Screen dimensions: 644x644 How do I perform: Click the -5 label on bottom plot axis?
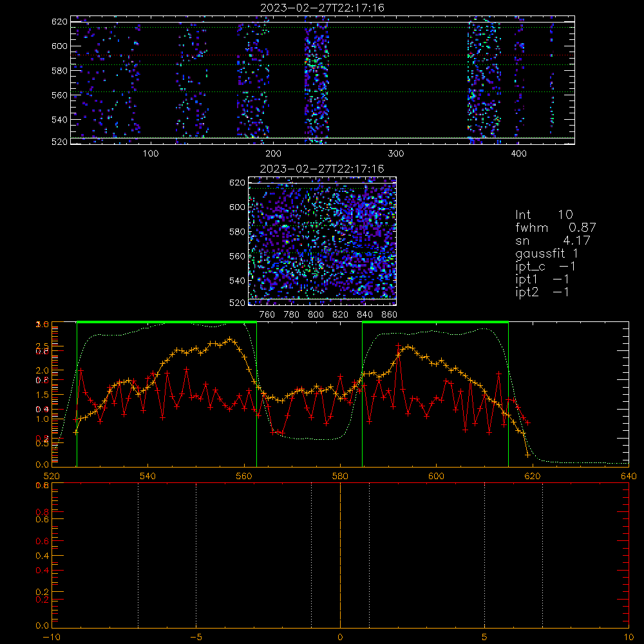[x=196, y=637]
